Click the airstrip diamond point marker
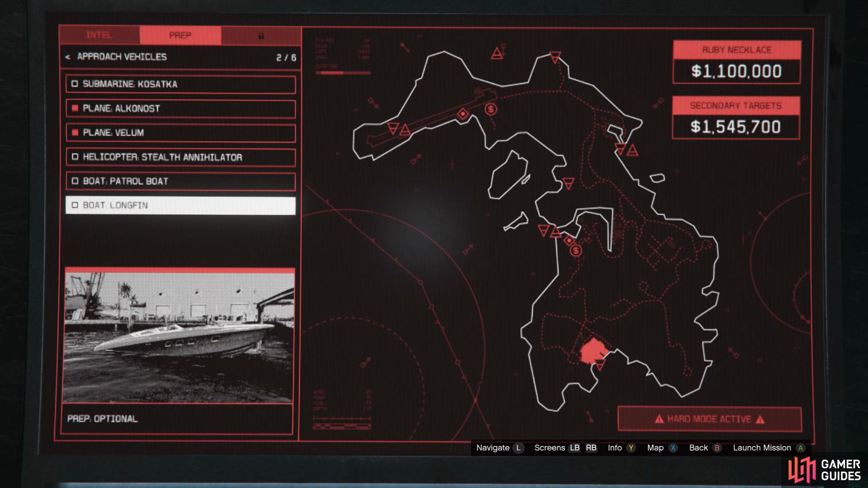Screen dimensions: 868x488 coord(462,114)
